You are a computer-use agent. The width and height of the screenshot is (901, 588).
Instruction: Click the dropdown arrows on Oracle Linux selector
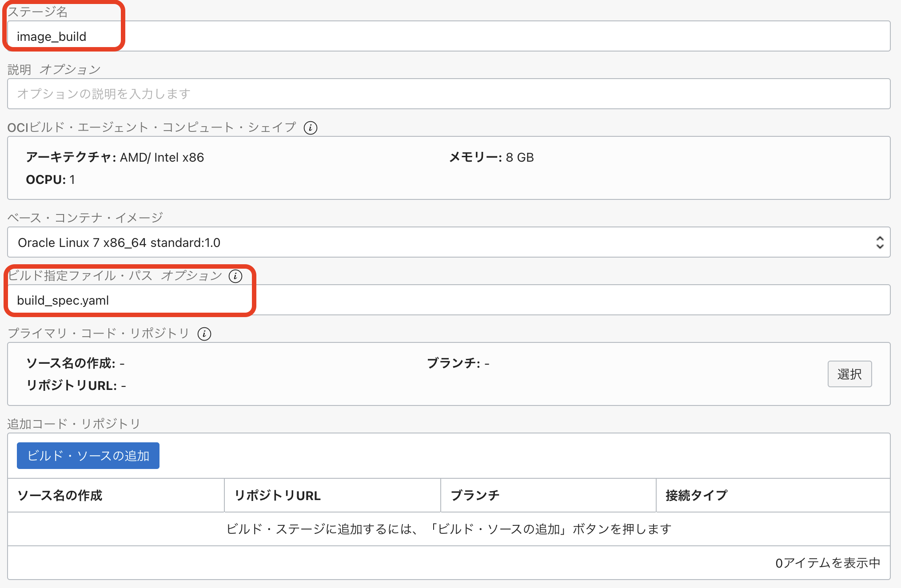click(x=879, y=242)
